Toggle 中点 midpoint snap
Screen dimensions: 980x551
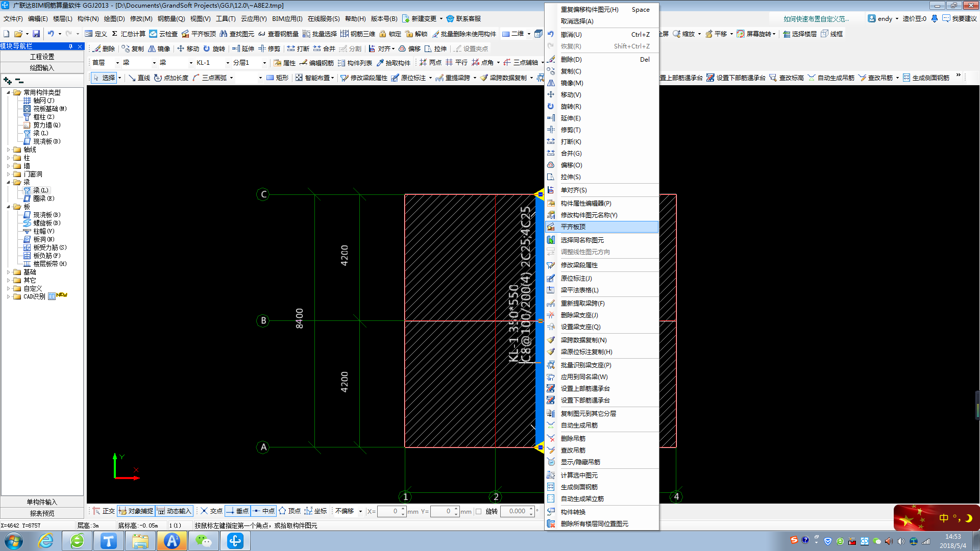(x=263, y=511)
